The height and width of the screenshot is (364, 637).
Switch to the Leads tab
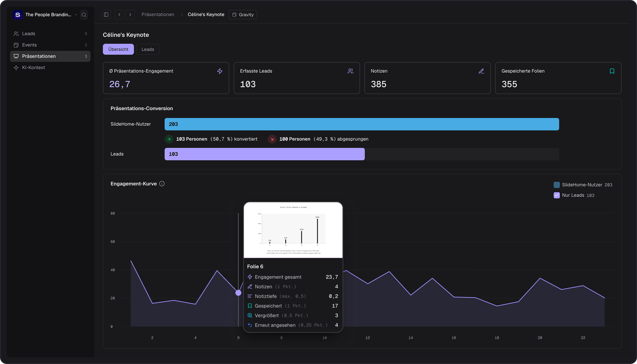148,49
